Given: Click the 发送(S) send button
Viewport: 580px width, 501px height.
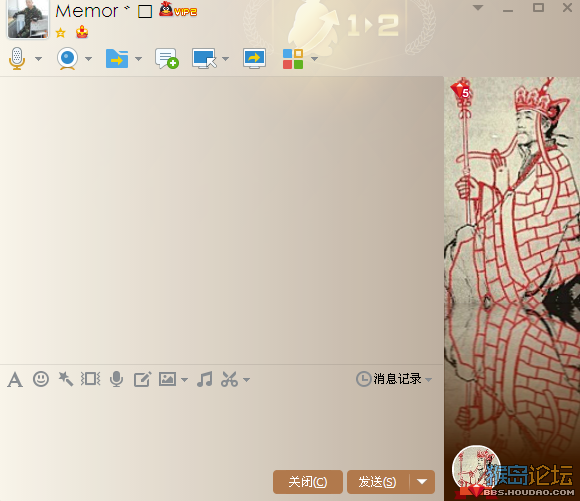Looking at the screenshot, I should pos(378,482).
